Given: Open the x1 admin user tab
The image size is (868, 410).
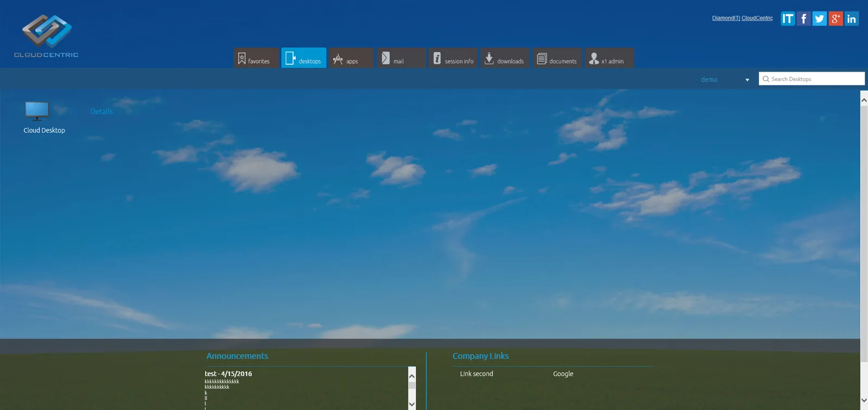Looking at the screenshot, I should click(609, 58).
